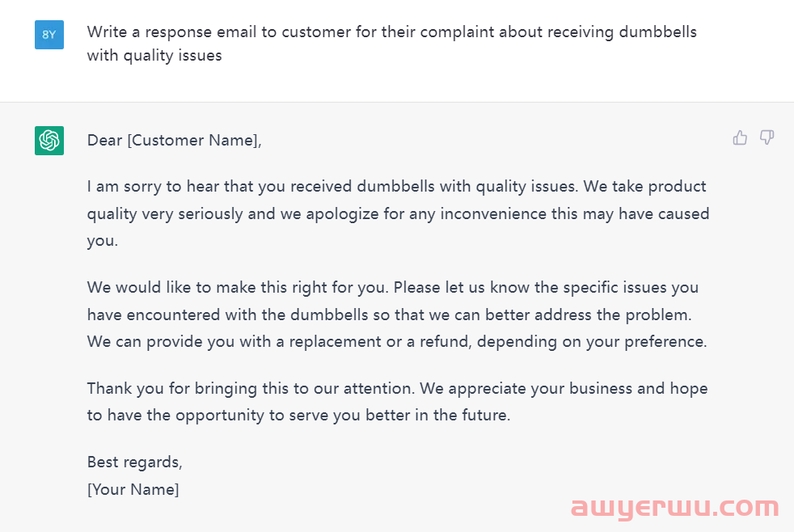794x532 pixels.
Task: Click the awyerwu.com watermark text
Action: pyautogui.click(x=674, y=507)
